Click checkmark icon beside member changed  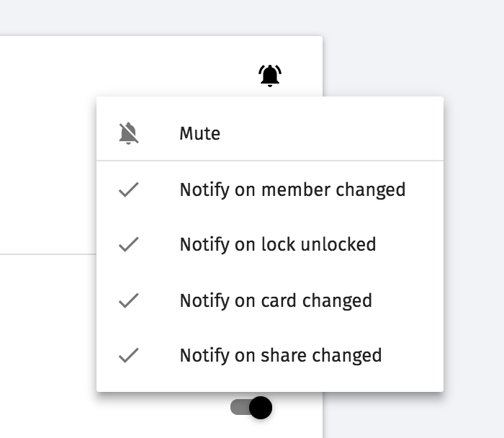(129, 189)
